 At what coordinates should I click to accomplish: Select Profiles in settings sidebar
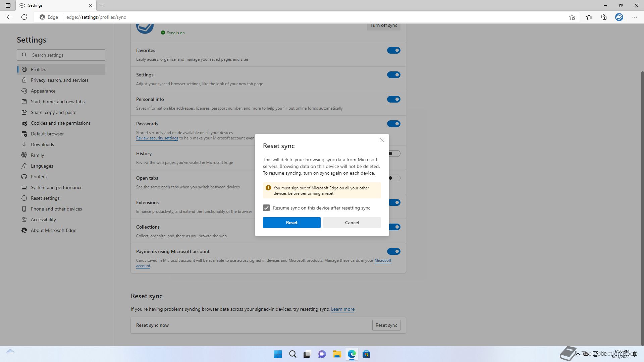61,69
